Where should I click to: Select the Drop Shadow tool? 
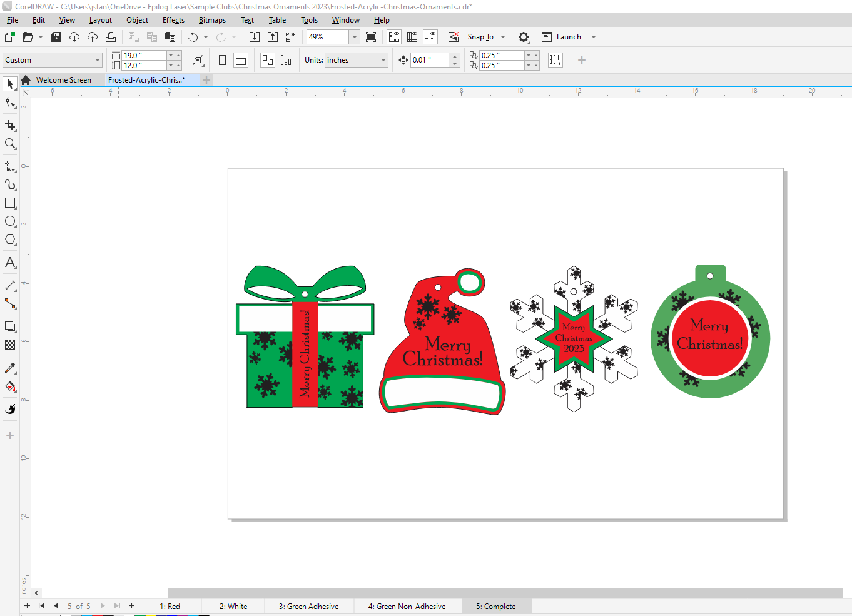pos(10,326)
